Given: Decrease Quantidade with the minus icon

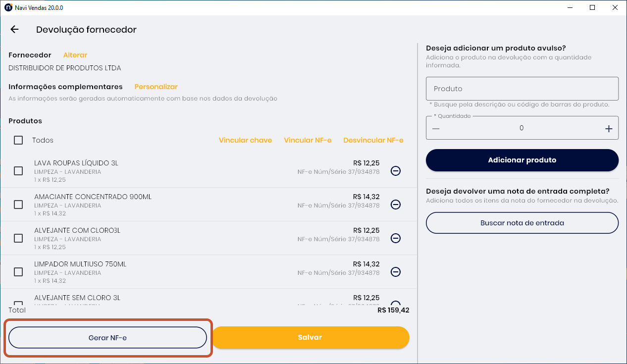Looking at the screenshot, I should click(x=436, y=128).
